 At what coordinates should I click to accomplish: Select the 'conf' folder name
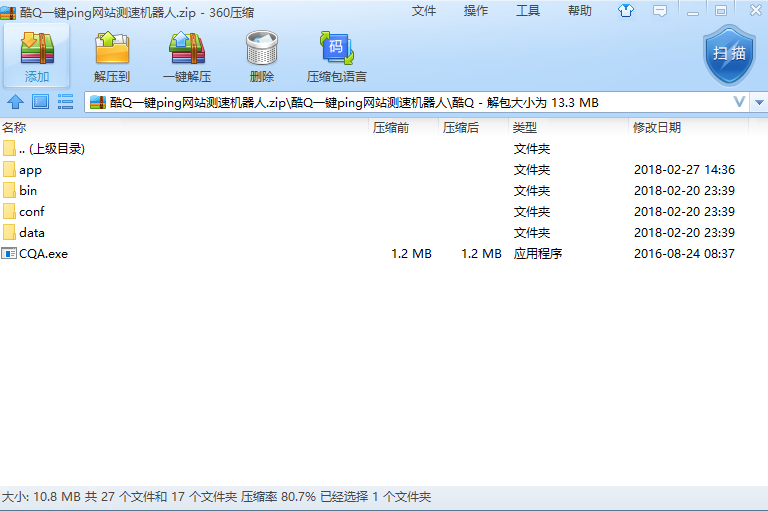pyautogui.click(x=32, y=212)
